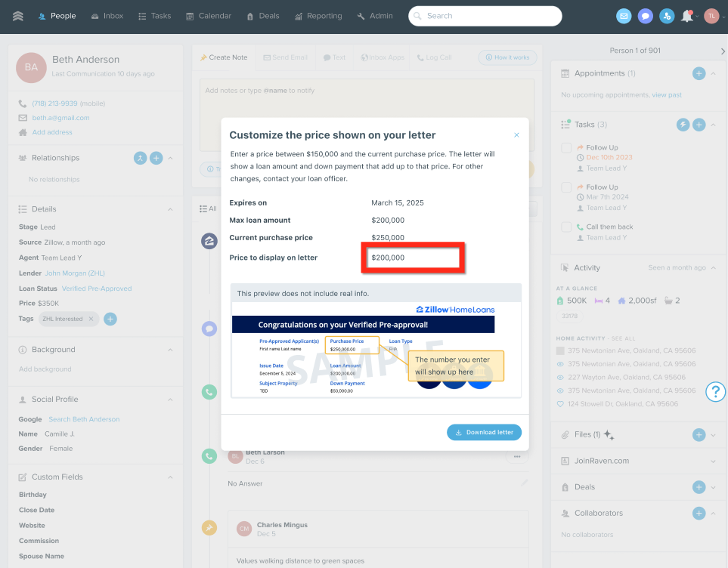This screenshot has height=568, width=728.
Task: Open the Reporting menu
Action: point(318,16)
